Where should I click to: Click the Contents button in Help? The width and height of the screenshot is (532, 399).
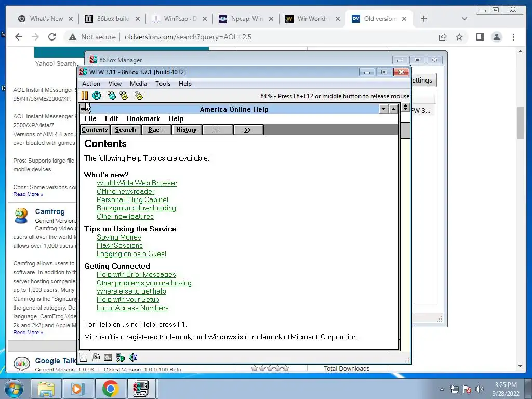point(95,129)
